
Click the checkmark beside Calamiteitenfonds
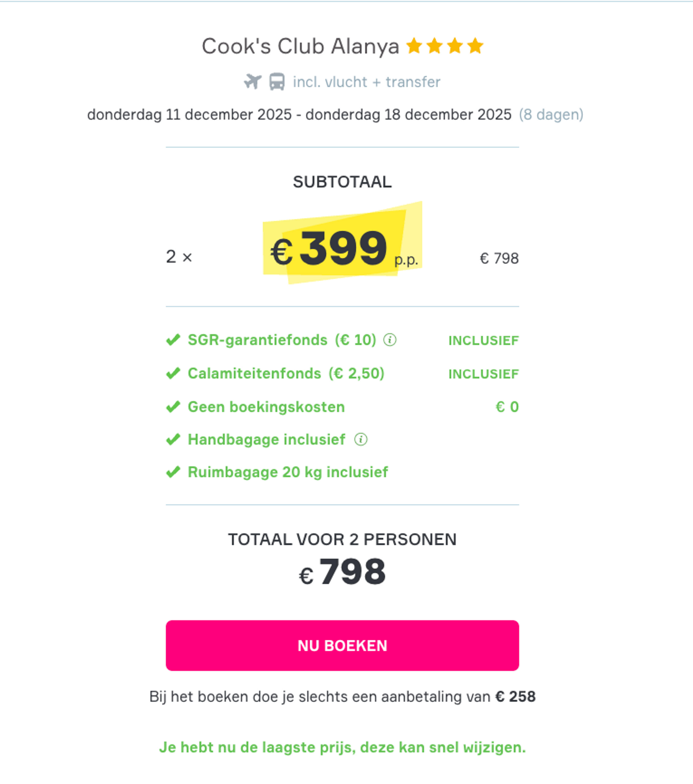(173, 373)
